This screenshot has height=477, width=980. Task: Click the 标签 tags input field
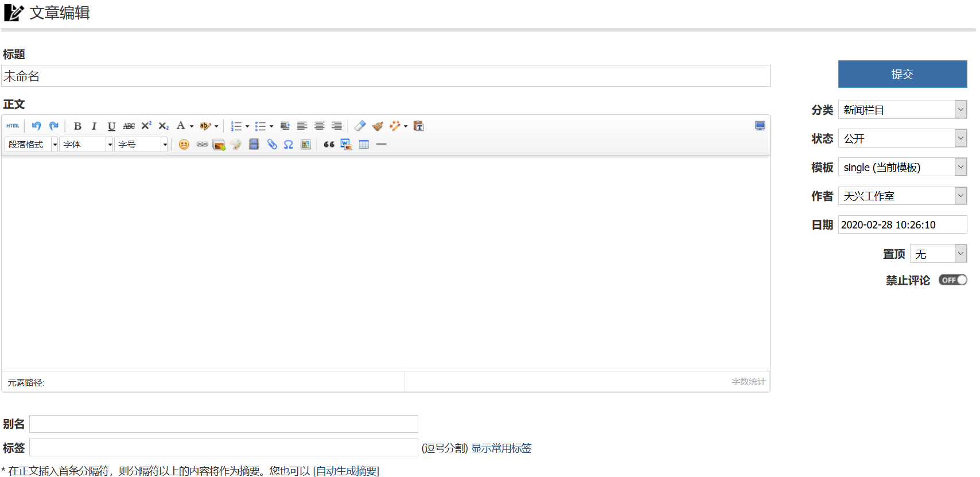pos(224,448)
